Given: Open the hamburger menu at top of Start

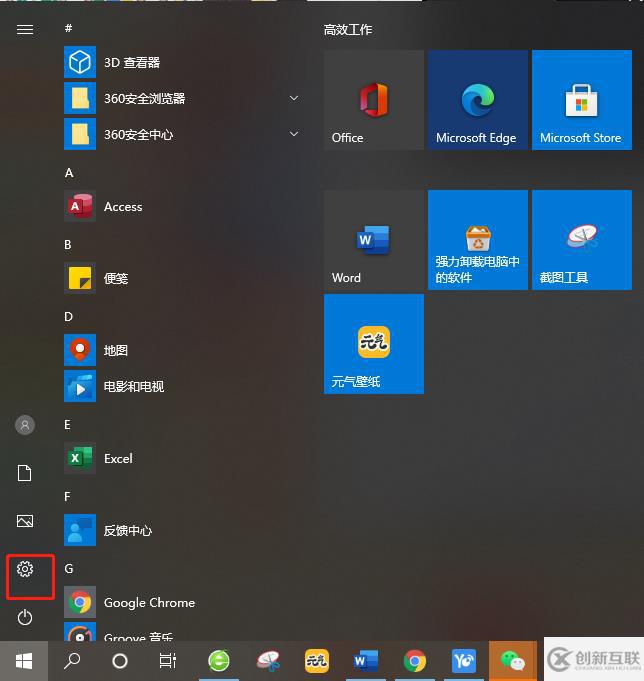Looking at the screenshot, I should pos(25,29).
